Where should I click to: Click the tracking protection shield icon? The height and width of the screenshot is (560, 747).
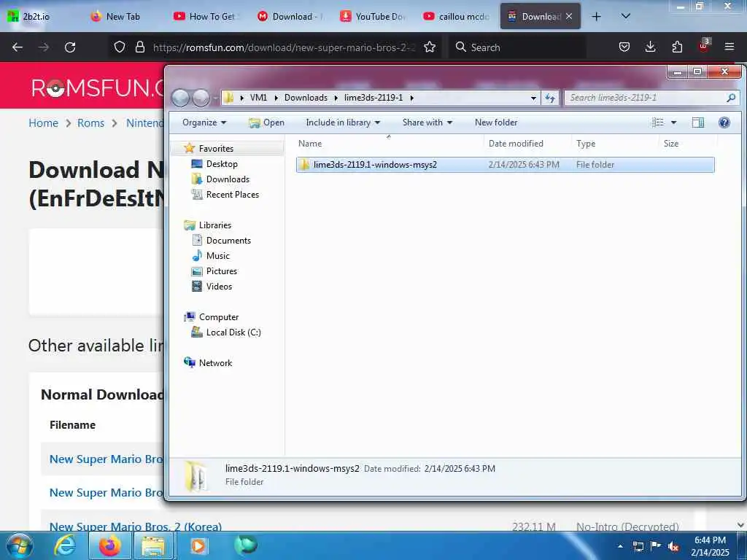pyautogui.click(x=120, y=47)
